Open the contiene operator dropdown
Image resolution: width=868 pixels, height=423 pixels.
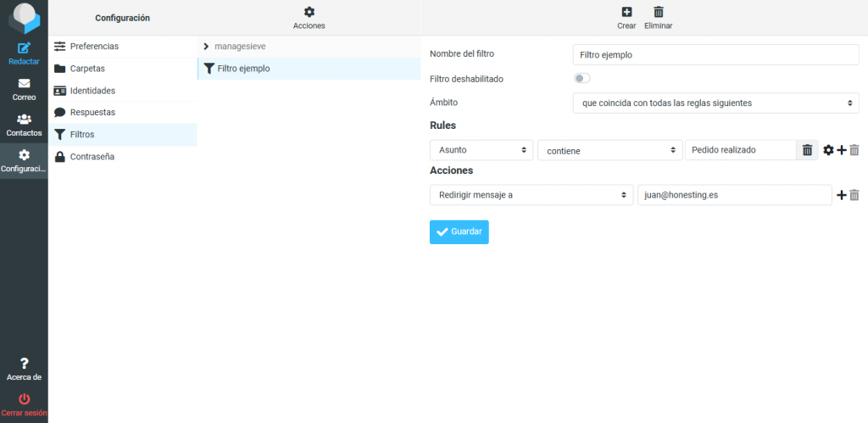(609, 150)
